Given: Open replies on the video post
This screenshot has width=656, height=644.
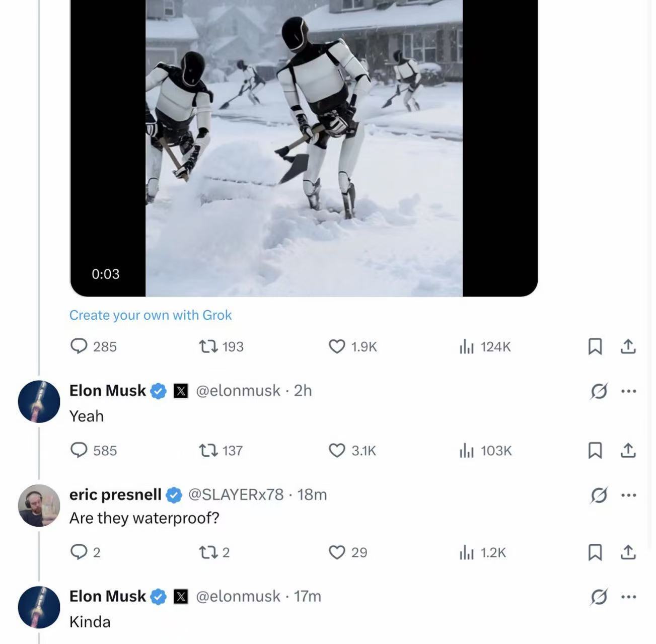Looking at the screenshot, I should (x=79, y=346).
